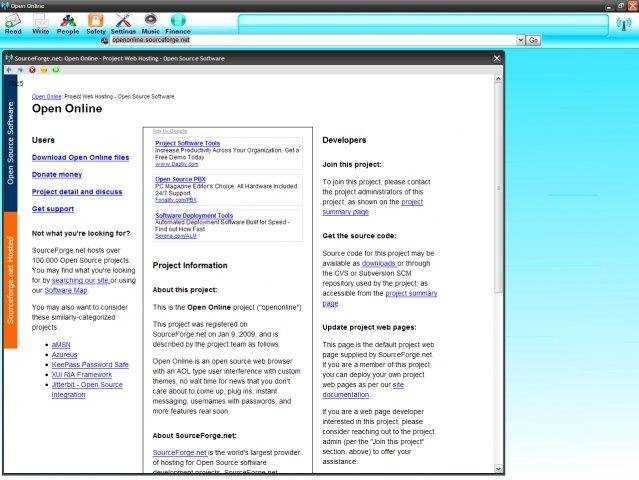Open Project detail and discuss link
This screenshot has height=480, width=639.
click(x=77, y=192)
